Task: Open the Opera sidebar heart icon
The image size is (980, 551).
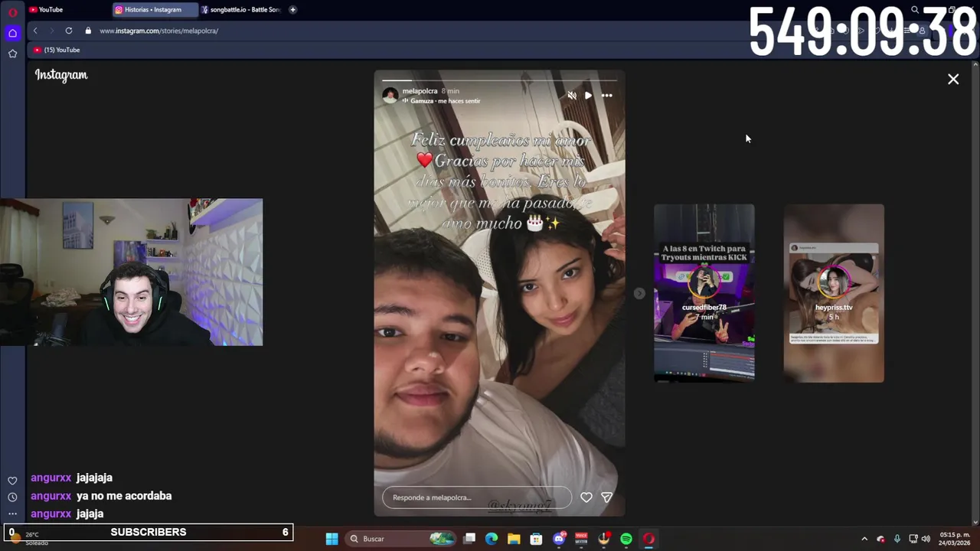Action: tap(12, 481)
